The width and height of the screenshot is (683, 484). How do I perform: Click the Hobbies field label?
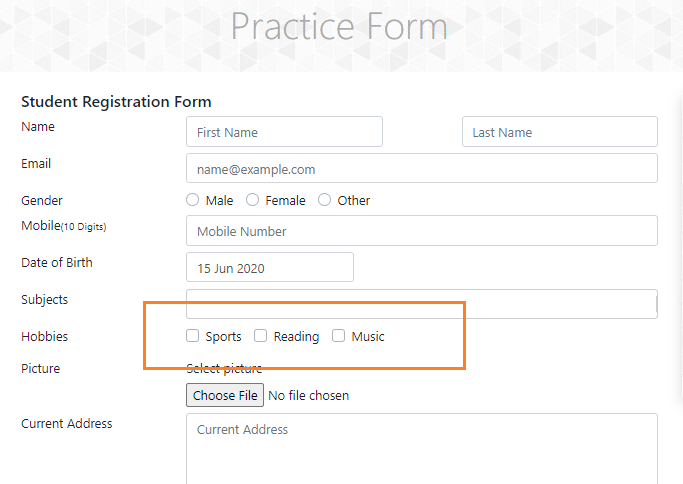tap(44, 337)
